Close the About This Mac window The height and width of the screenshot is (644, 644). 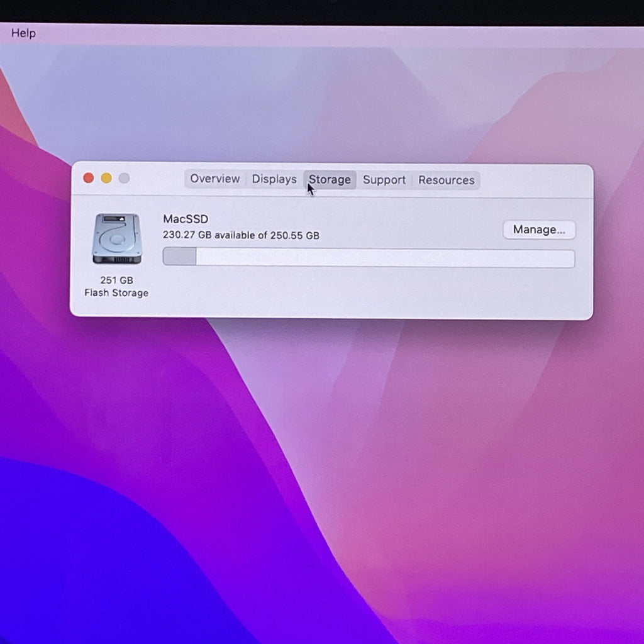88,178
